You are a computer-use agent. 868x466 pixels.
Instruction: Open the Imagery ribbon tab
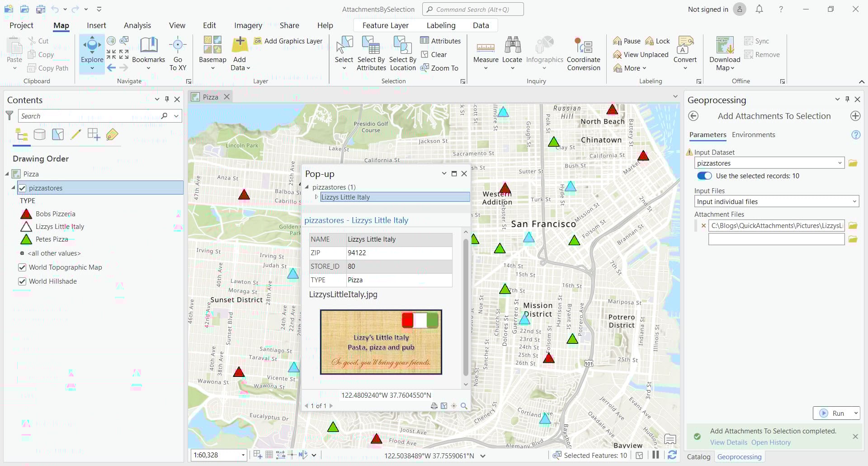(x=248, y=25)
